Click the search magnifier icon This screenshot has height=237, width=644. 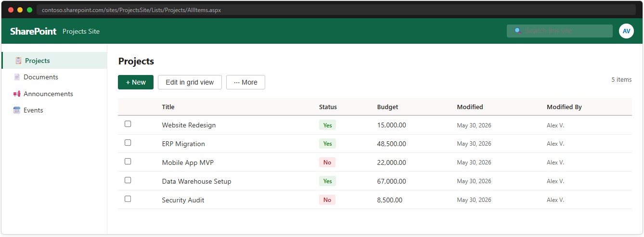[x=518, y=31]
